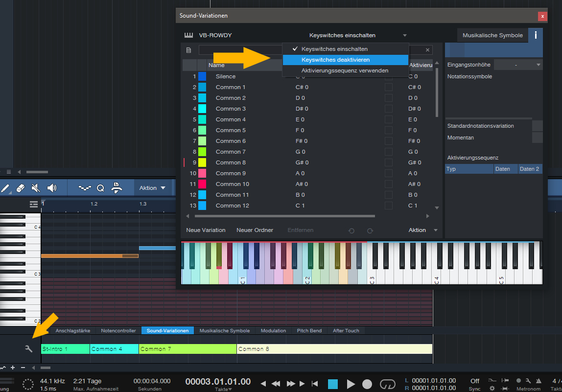This screenshot has height=392, width=562.
Task: Click the color swatch for Common 9
Action: 202,173
